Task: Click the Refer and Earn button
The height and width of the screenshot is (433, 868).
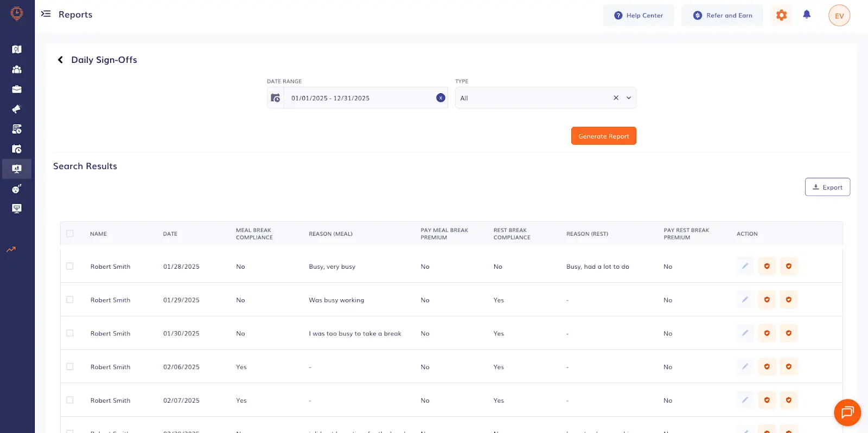Action: pyautogui.click(x=722, y=16)
